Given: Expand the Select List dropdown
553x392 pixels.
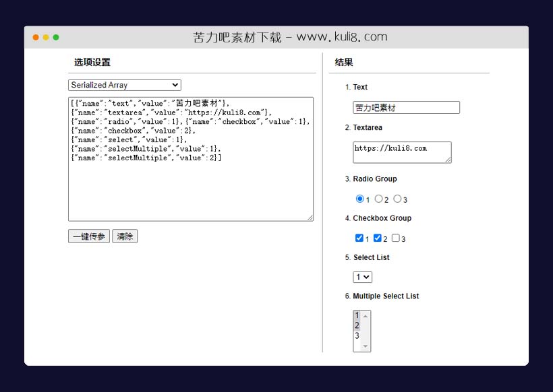Looking at the screenshot, I should 362,277.
